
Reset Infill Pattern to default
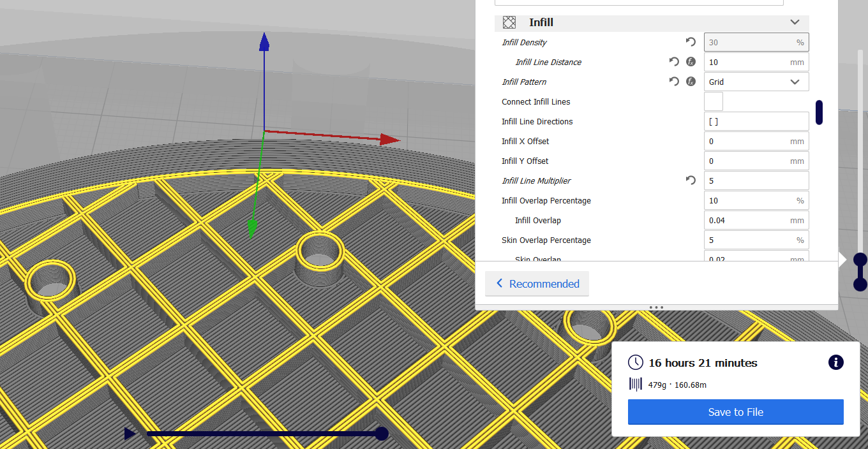[674, 82]
